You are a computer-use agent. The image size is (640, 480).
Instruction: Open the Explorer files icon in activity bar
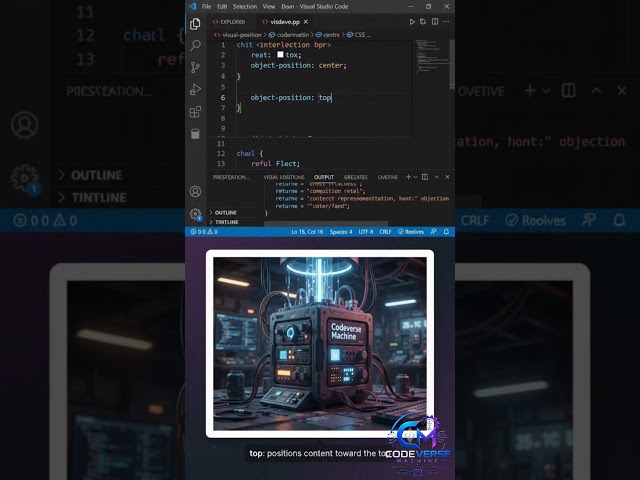tap(195, 24)
